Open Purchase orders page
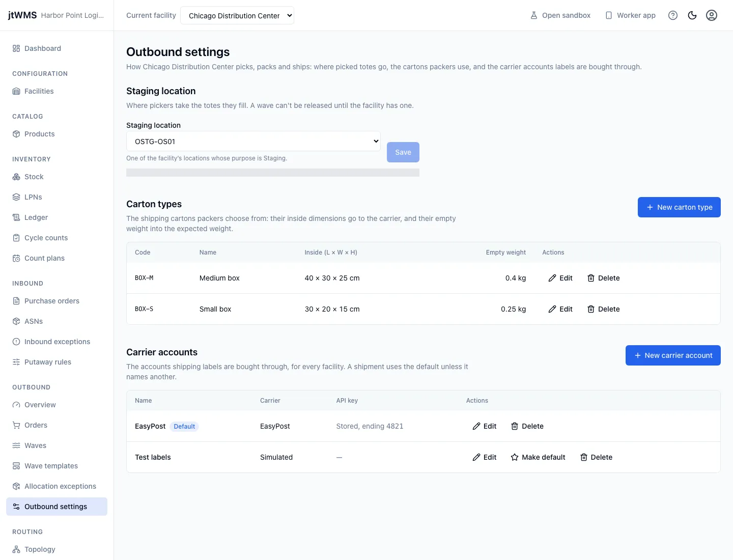This screenshot has width=733, height=560. click(57, 301)
